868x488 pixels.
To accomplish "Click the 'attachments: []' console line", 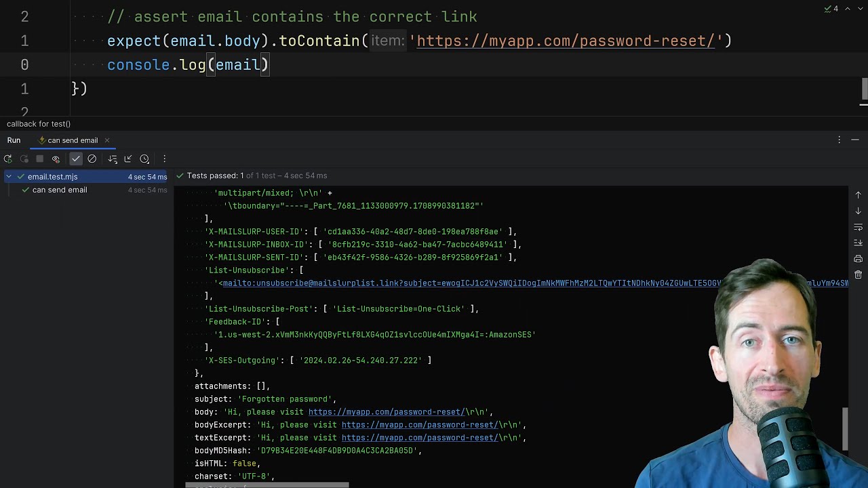I will coord(232,386).
